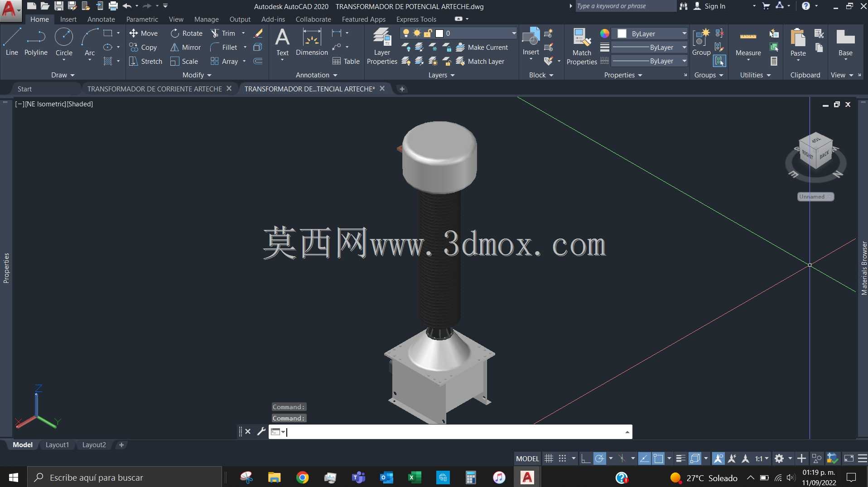Expand the Modify panel
The width and height of the screenshot is (868, 487).
pos(197,75)
